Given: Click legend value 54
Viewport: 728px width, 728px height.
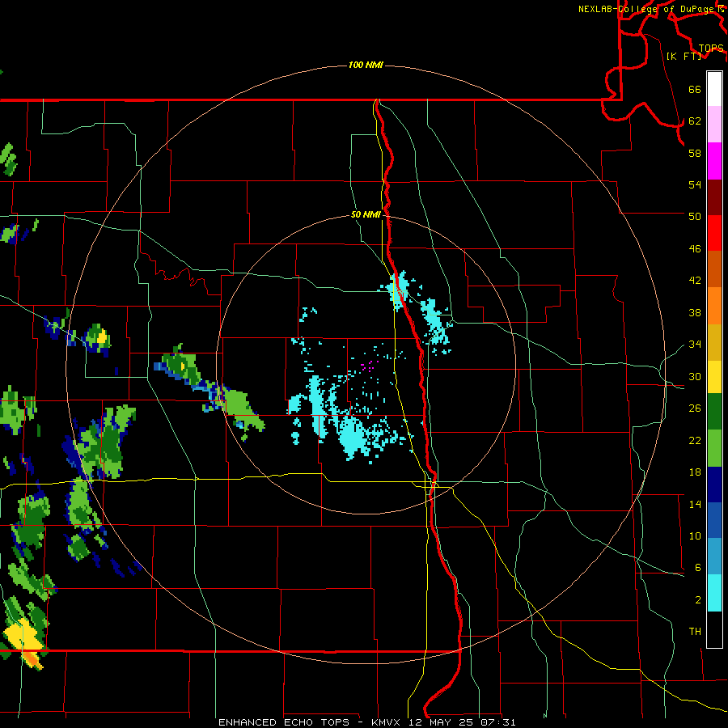Looking at the screenshot, I should point(695,184).
